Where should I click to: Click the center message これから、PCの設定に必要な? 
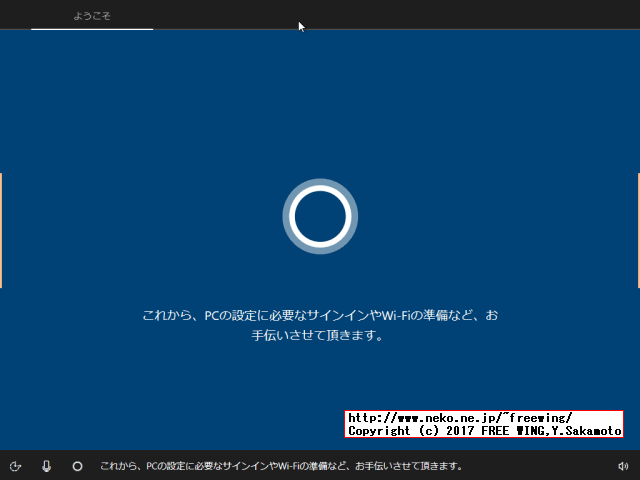tap(320, 325)
